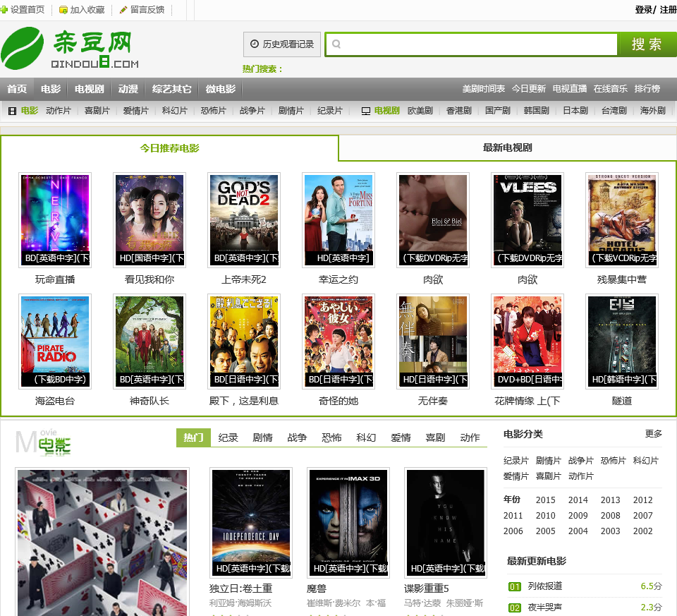This screenshot has height=616, width=677.
Task: Open 美剧时间表 link
Action: pyautogui.click(x=484, y=89)
